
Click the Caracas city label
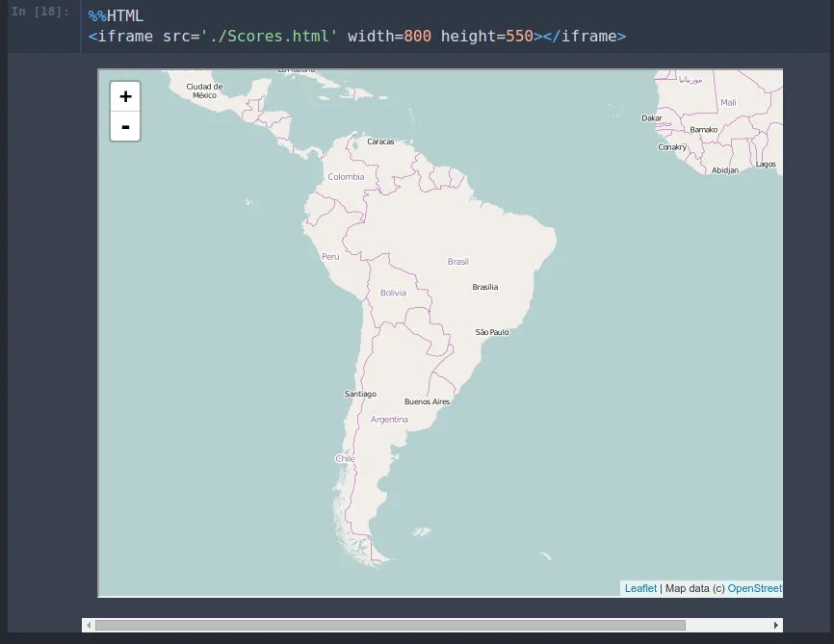(x=380, y=142)
